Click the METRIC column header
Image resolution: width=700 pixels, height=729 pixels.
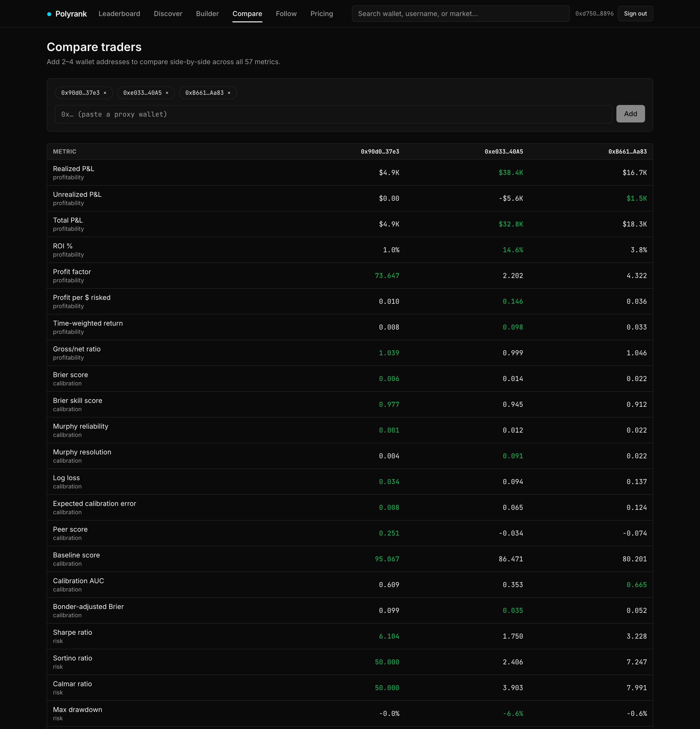coord(65,152)
